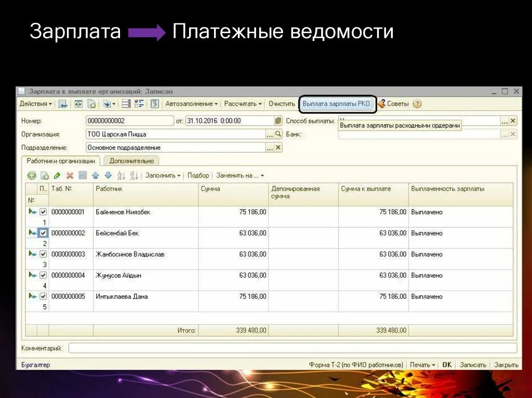
Task: Clear the Подразделение field with X
Action: click(278, 147)
